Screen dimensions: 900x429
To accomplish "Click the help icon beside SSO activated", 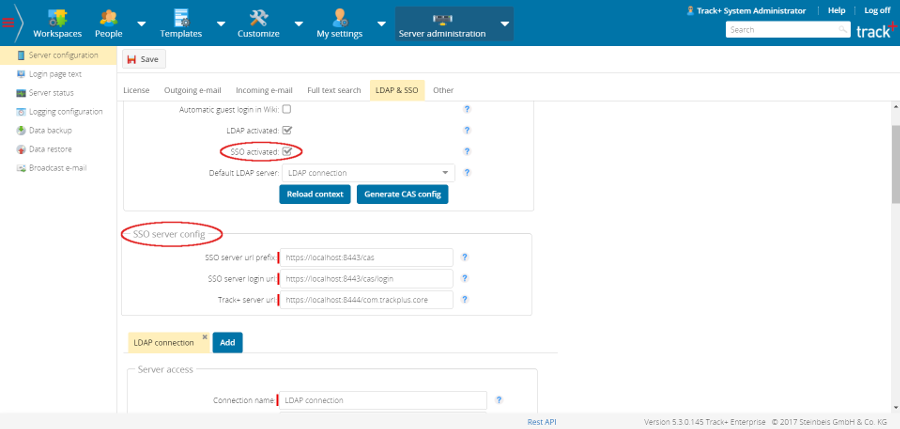I will tap(466, 151).
